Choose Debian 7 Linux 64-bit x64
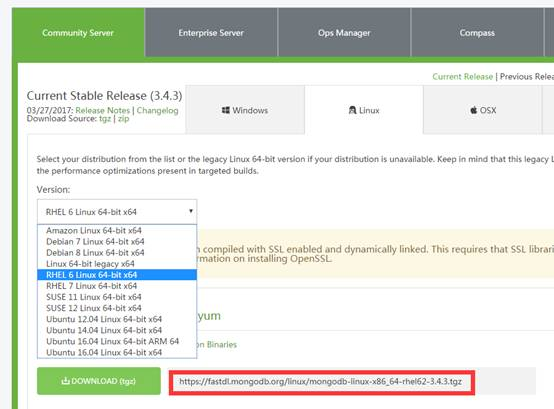This screenshot has width=554, height=409. pos(117,242)
